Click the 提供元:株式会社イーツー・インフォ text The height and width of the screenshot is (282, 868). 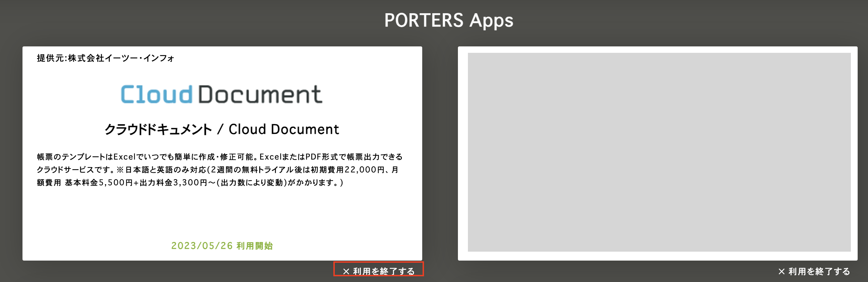tap(106, 58)
